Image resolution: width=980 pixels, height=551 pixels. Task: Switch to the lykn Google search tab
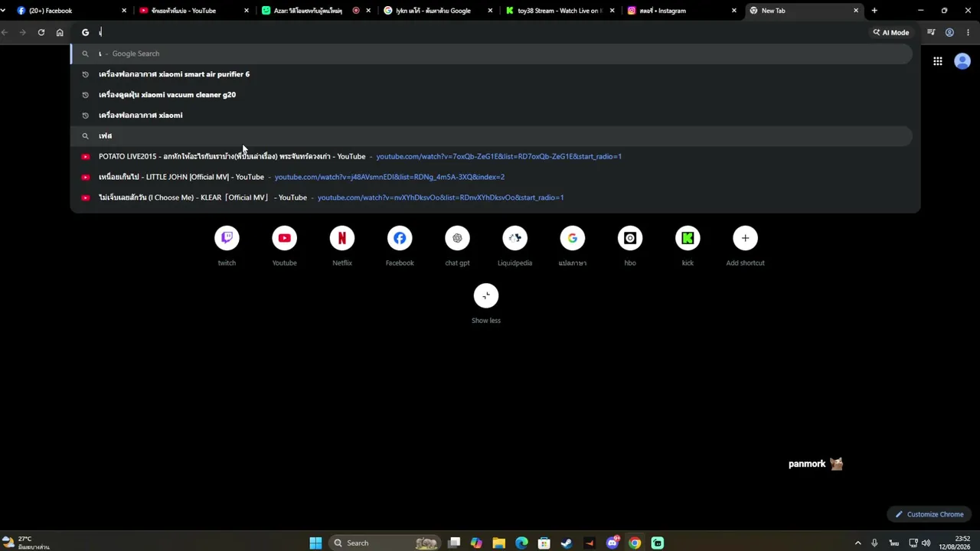(x=437, y=11)
